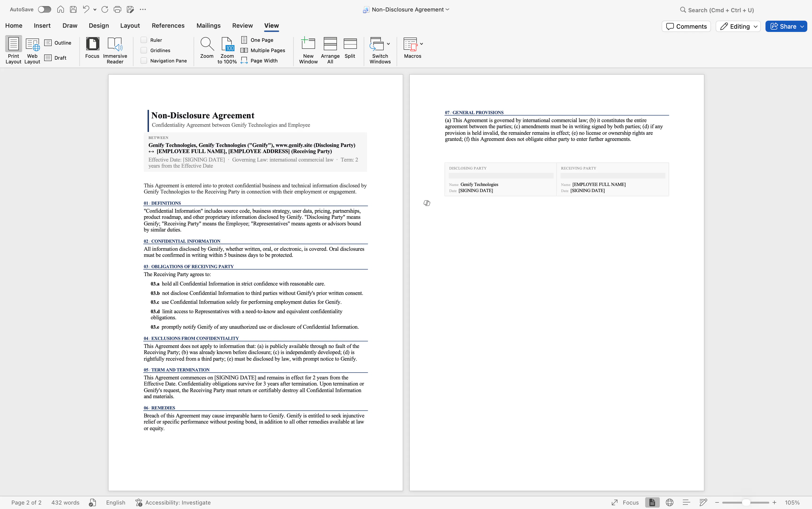Fit to Page Width
Screen dimensions: 812x509
[259, 61]
